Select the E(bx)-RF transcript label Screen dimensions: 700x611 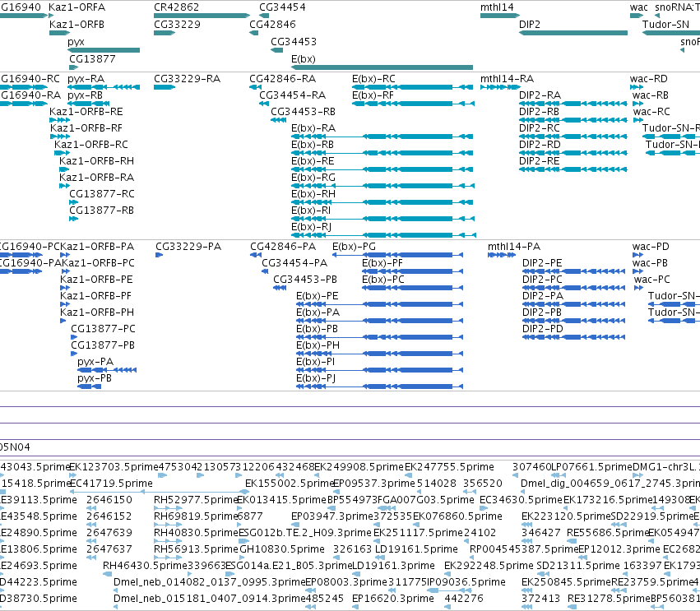click(x=373, y=95)
